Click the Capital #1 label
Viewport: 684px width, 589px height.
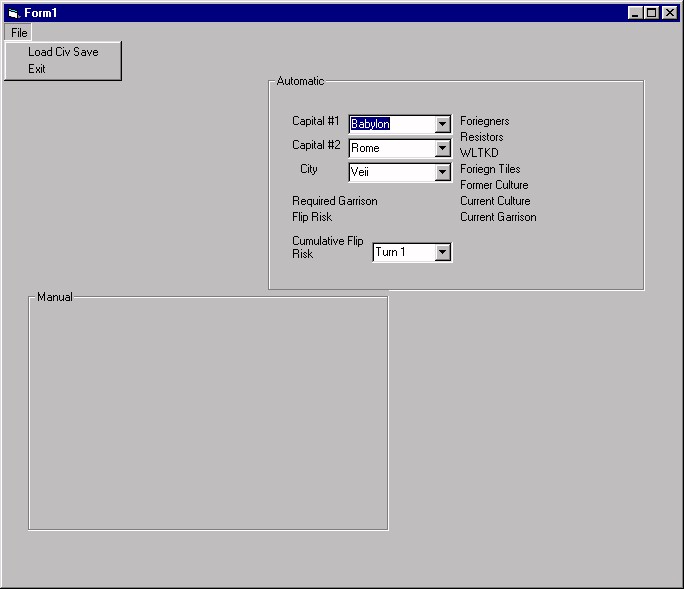(x=315, y=121)
